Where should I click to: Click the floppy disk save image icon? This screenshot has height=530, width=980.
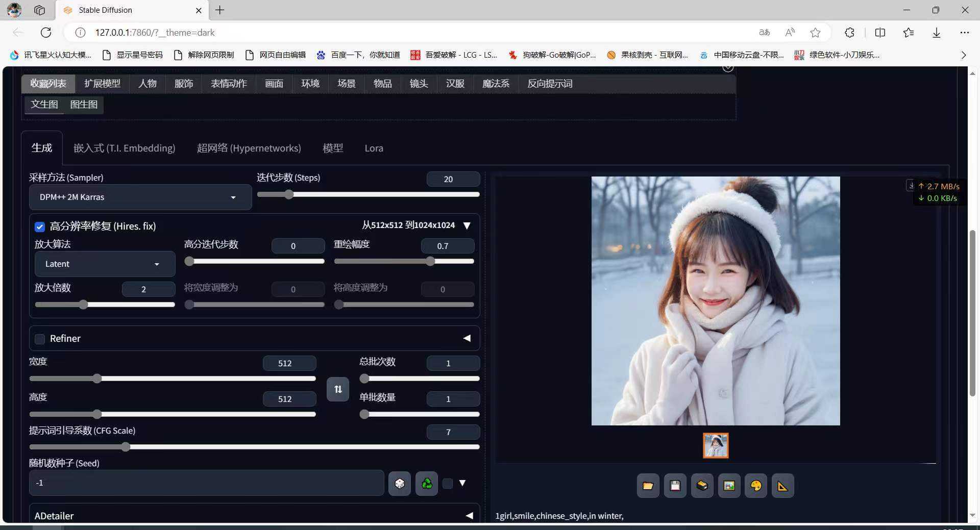(675, 486)
